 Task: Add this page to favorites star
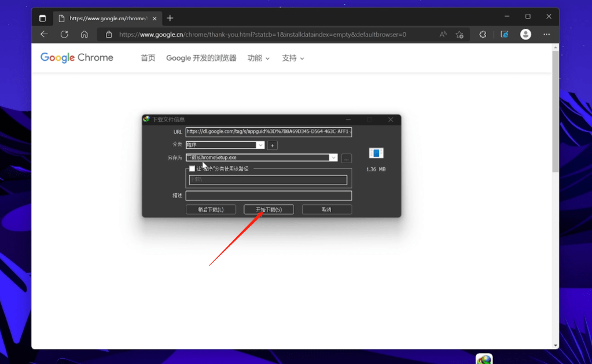click(459, 34)
